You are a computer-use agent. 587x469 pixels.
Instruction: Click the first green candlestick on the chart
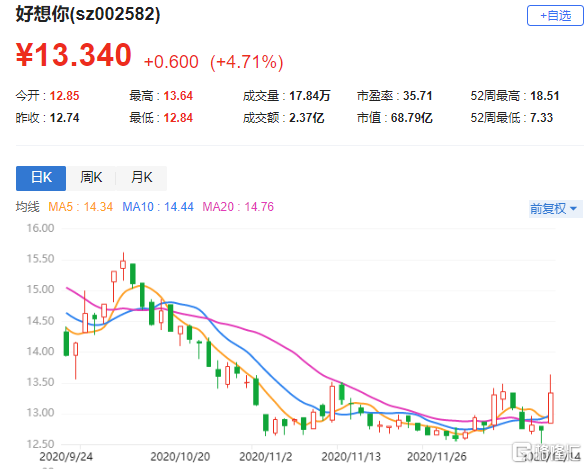click(x=66, y=343)
